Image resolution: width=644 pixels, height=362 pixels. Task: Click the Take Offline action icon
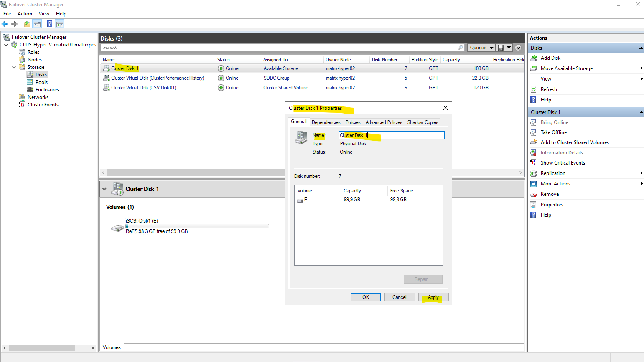pyautogui.click(x=534, y=132)
